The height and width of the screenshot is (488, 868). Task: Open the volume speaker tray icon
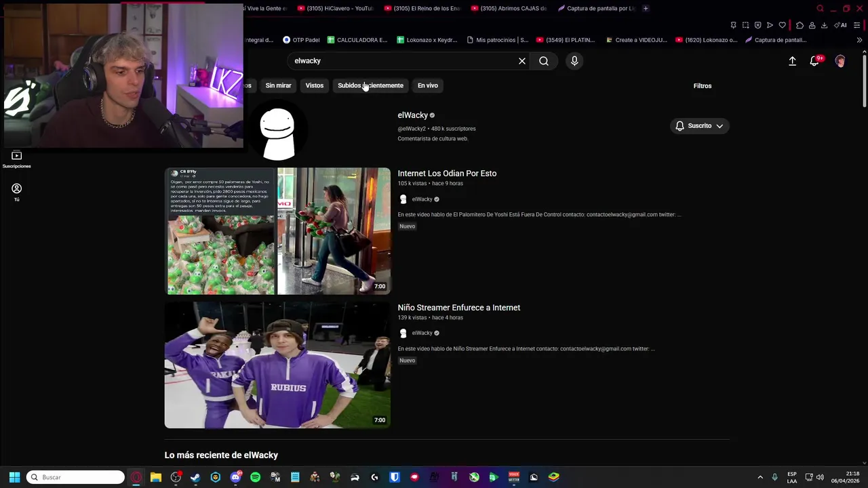tap(820, 477)
